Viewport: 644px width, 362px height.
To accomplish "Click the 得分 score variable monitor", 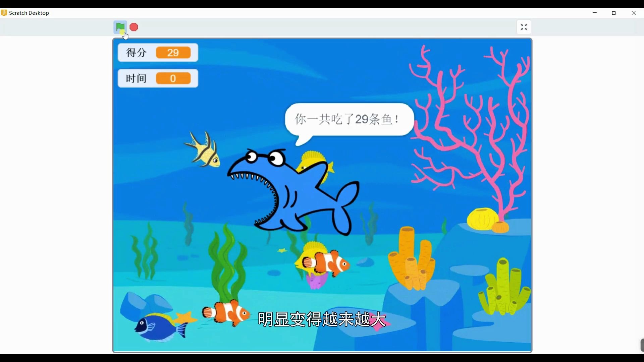I will [136, 52].
